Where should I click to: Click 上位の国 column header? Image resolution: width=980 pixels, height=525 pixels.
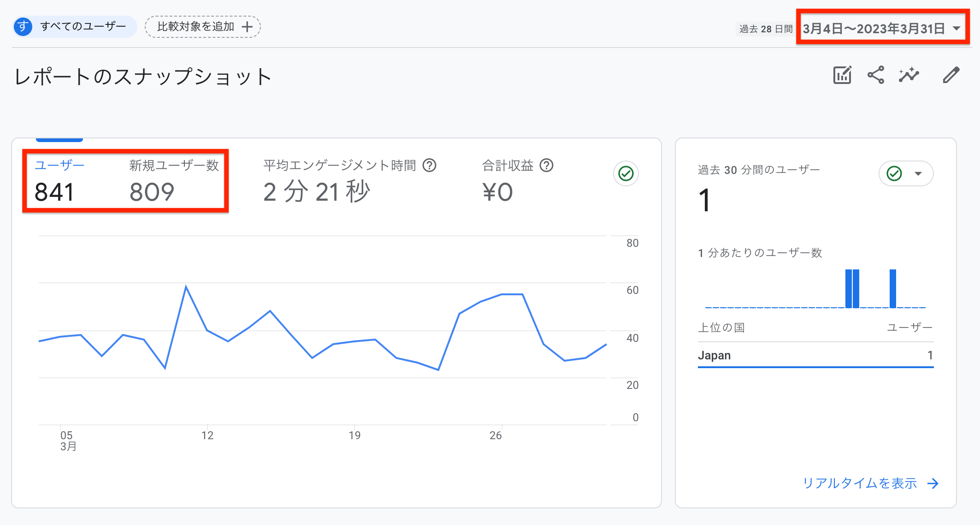click(x=721, y=328)
